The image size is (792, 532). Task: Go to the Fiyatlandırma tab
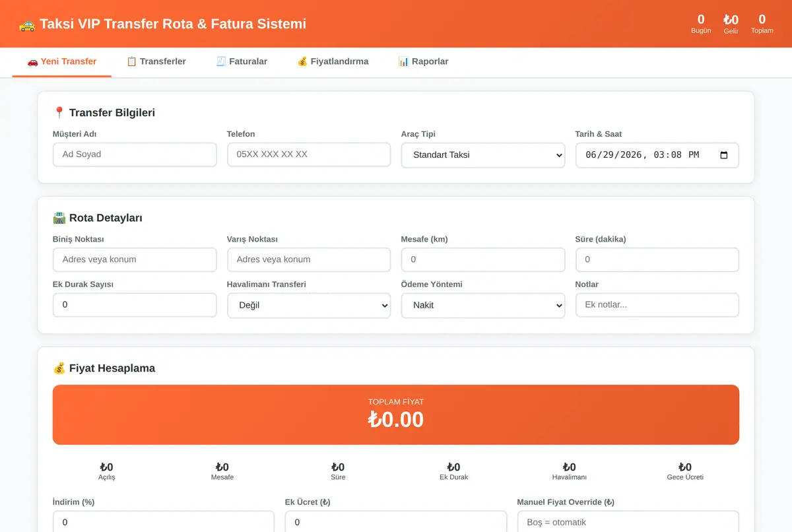click(x=333, y=61)
